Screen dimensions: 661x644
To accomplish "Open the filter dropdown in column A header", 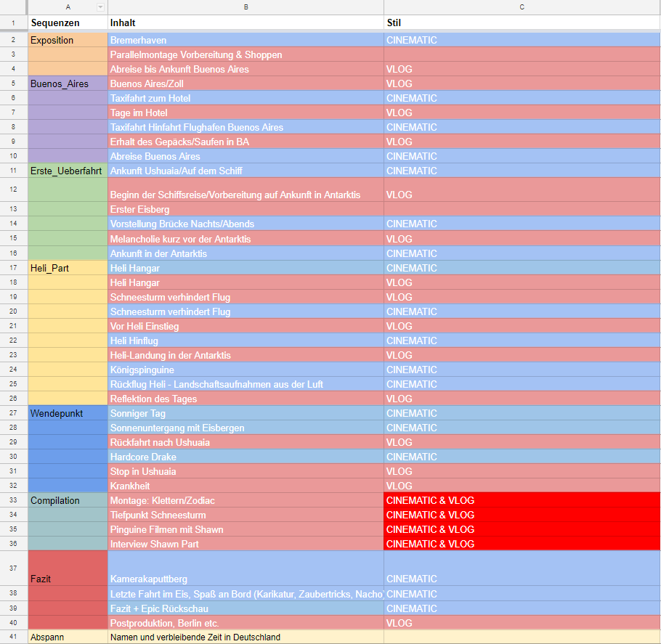I will [x=100, y=7].
